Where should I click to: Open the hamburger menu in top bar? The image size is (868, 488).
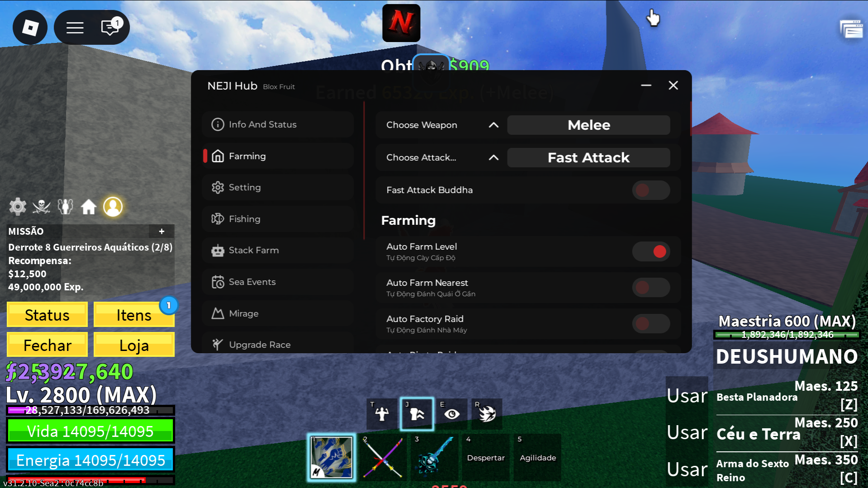[x=75, y=28]
